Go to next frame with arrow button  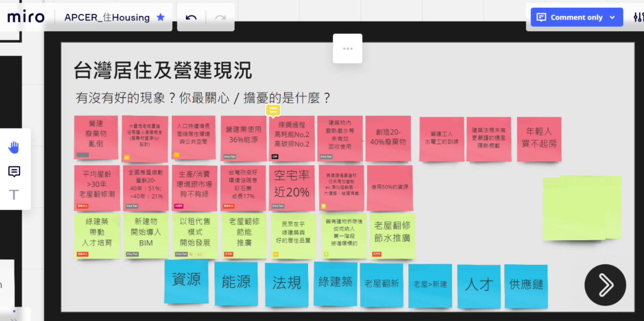point(605,285)
